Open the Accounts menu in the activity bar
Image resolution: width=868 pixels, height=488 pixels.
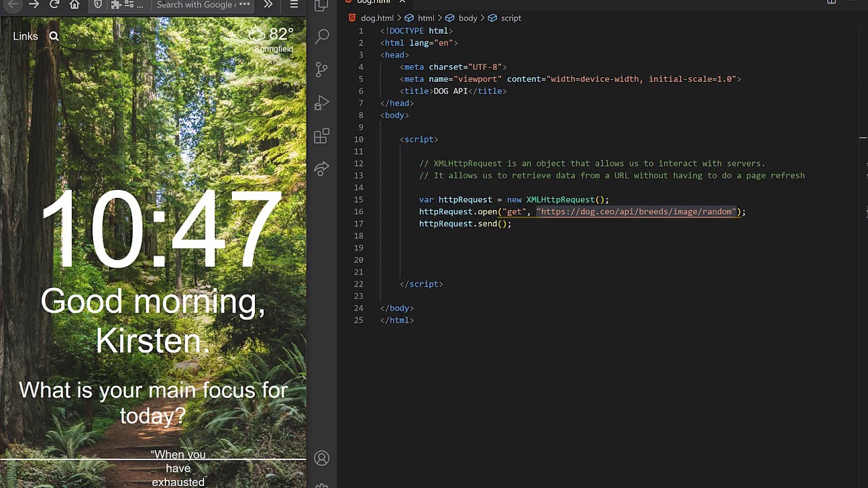pos(321,458)
